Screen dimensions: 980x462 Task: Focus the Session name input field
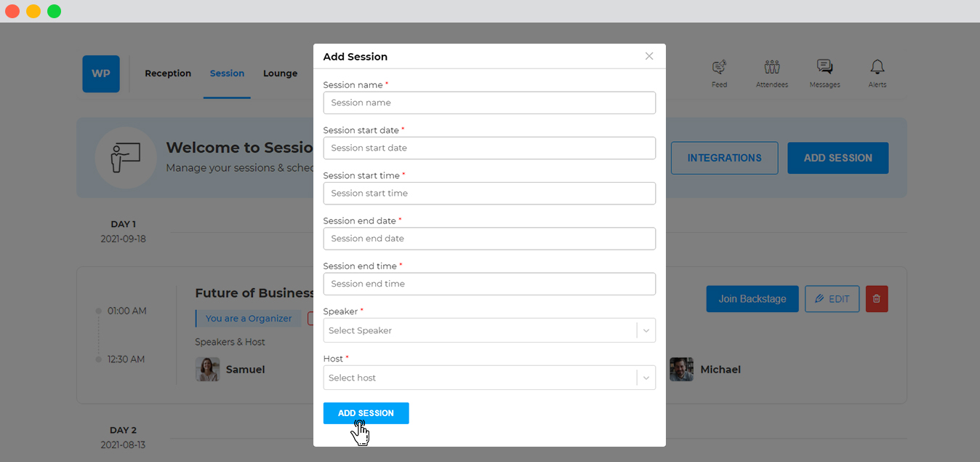489,103
